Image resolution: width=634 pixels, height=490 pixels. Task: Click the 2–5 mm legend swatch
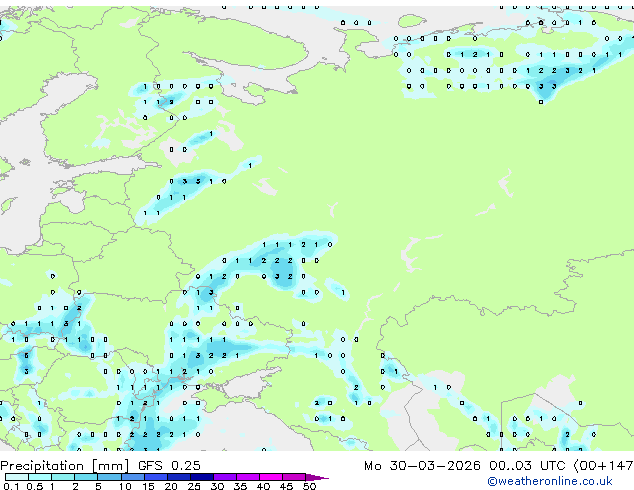(x=86, y=477)
